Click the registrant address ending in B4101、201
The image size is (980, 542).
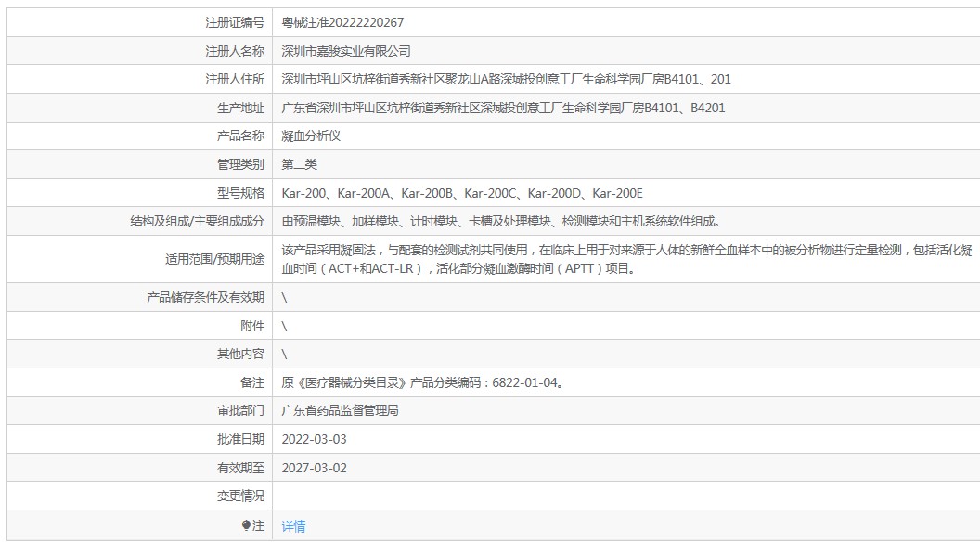click(x=507, y=80)
